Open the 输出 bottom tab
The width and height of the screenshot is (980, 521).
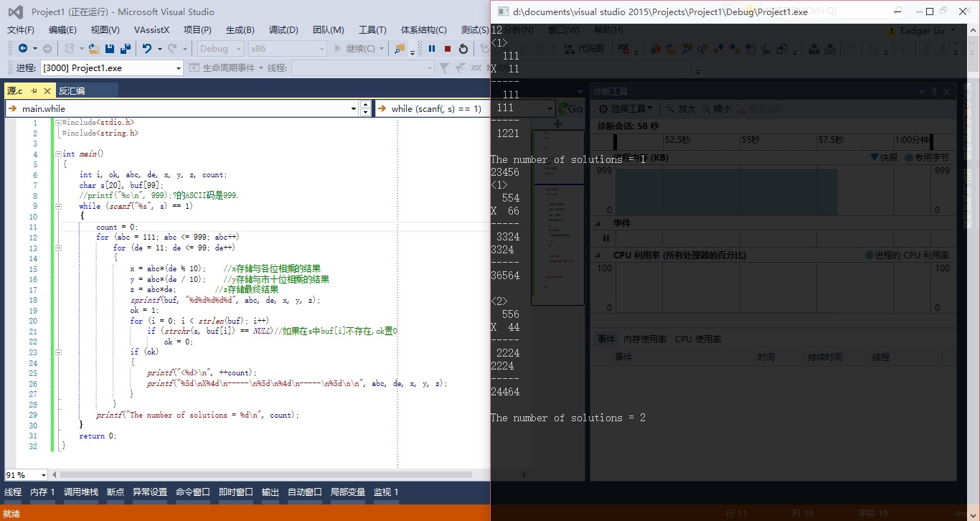(270, 492)
